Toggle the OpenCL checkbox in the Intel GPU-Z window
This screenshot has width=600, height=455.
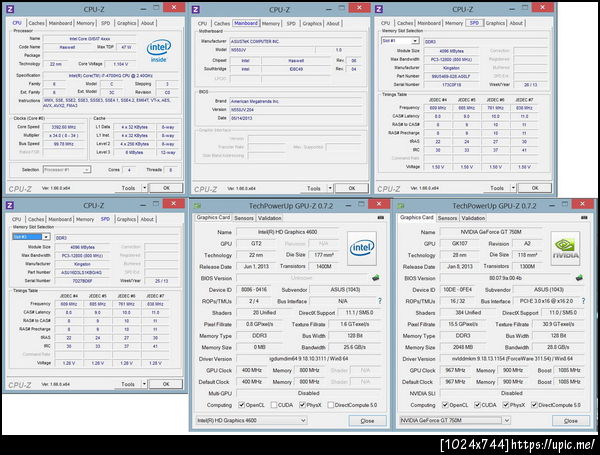(241, 405)
